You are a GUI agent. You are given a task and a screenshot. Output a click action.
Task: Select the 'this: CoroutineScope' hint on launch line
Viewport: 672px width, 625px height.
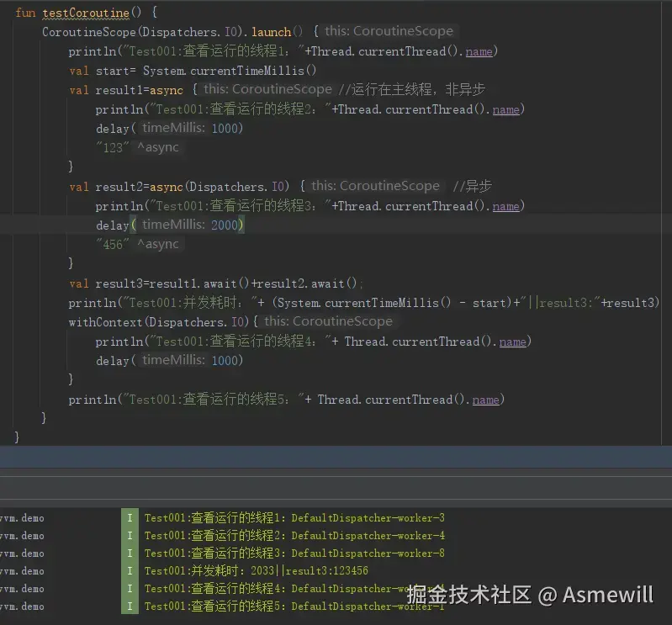coord(389,31)
